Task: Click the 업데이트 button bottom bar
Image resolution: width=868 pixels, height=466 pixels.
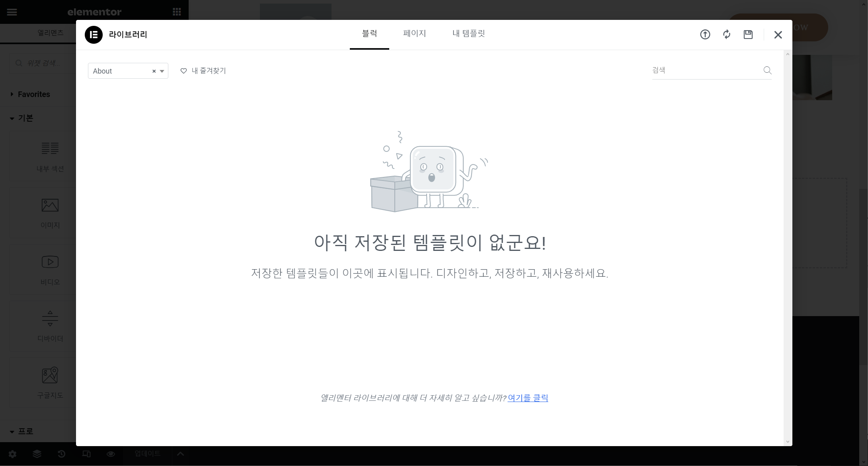Action: [147, 454]
